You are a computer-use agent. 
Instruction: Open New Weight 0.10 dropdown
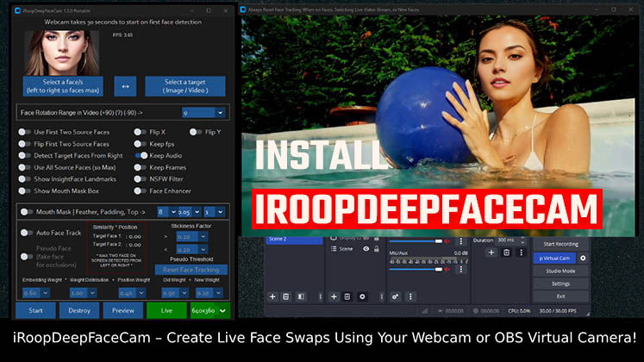209,293
